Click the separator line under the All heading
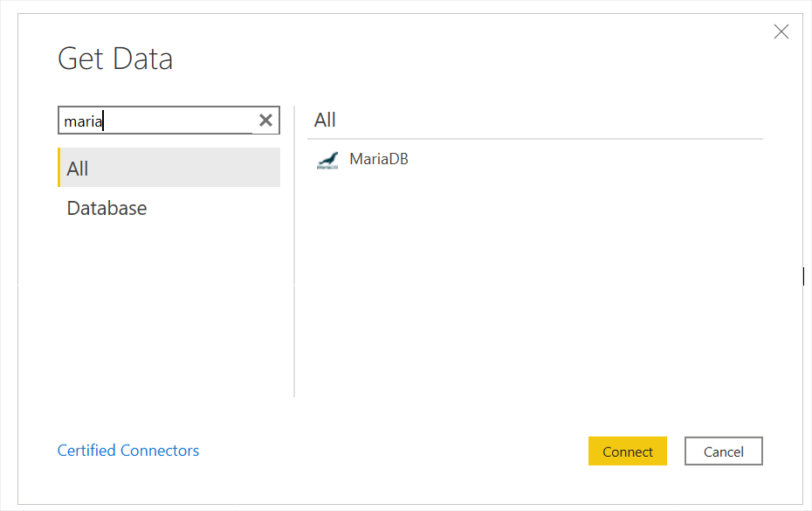812x511 pixels. coord(534,139)
